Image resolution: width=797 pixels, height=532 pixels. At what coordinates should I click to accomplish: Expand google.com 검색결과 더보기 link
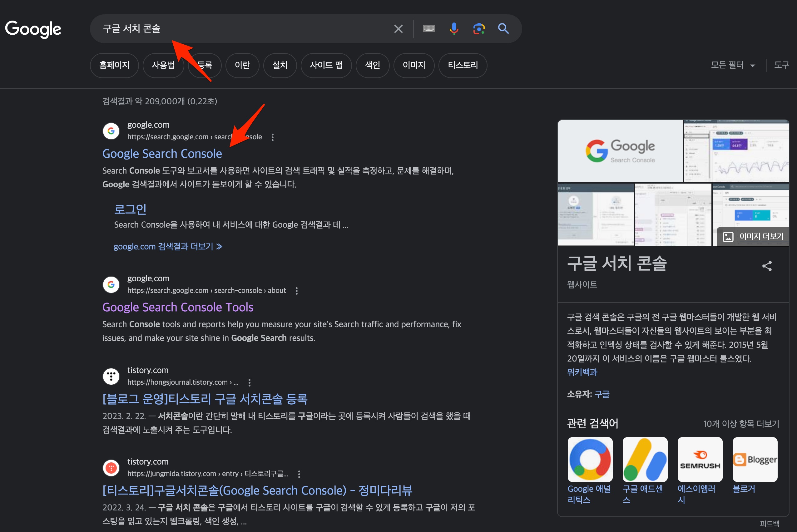(168, 246)
